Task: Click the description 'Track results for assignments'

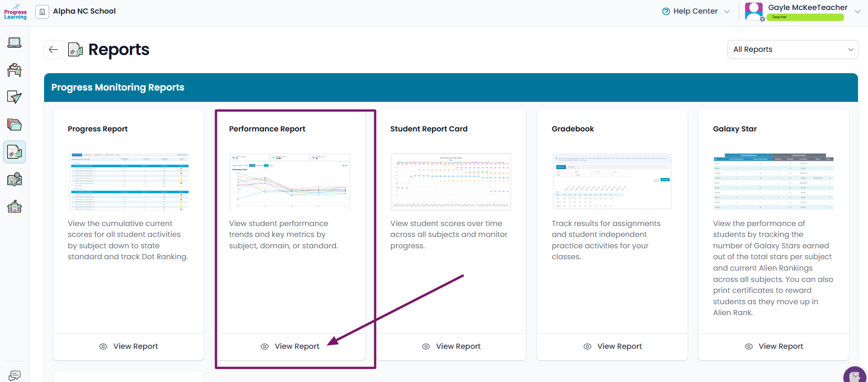Action: coord(606,240)
